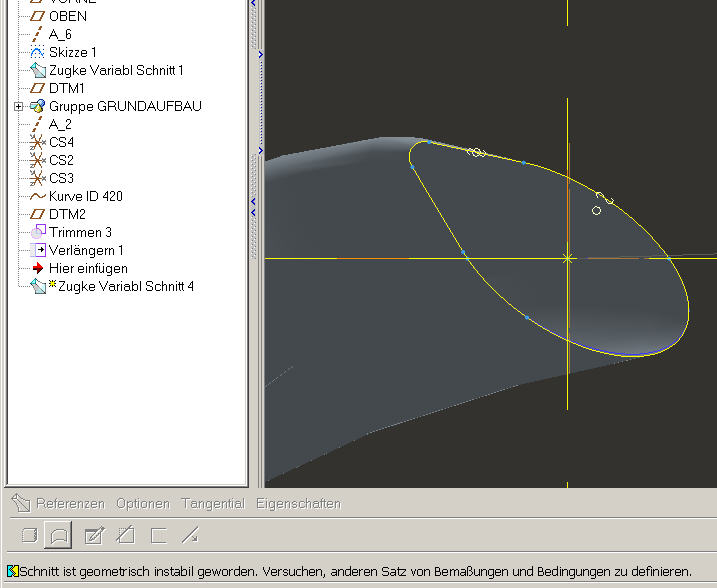717x588 pixels.
Task: Select the CS3 tree entry
Action: (x=61, y=178)
